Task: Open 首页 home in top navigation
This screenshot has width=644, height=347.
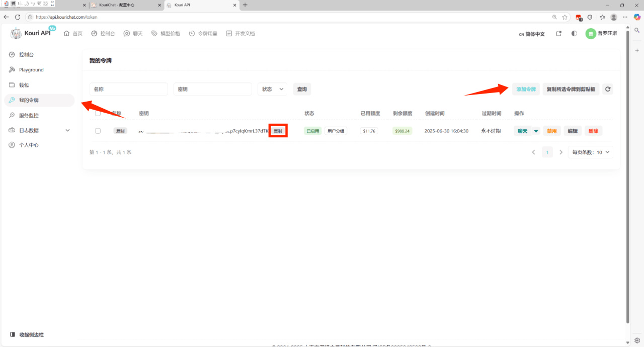Action: coord(73,34)
